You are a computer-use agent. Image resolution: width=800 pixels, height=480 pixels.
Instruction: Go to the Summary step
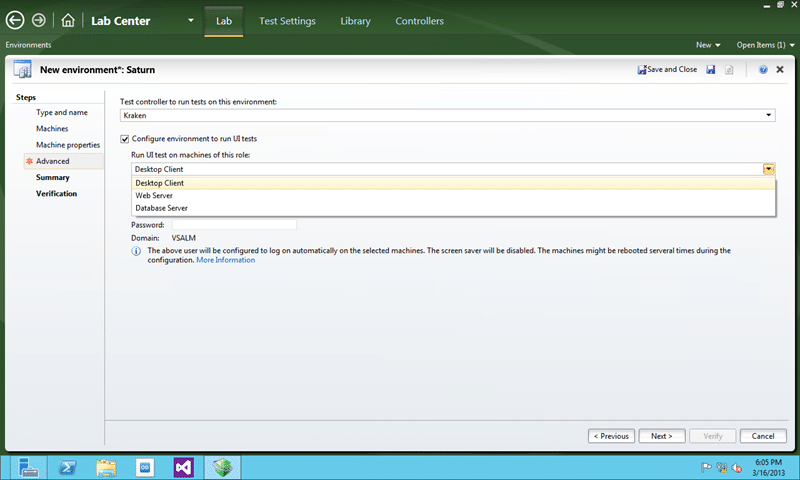point(53,178)
